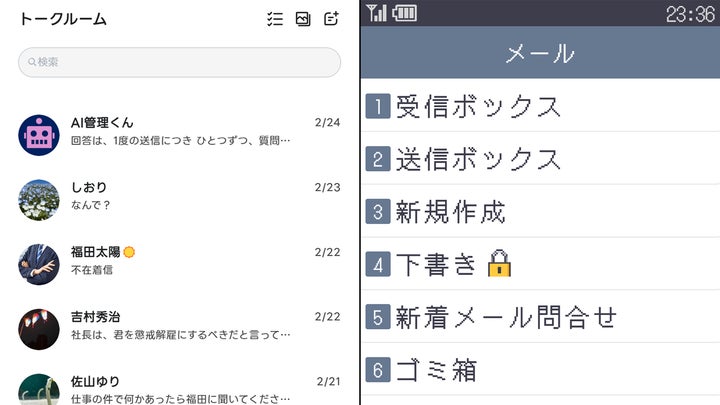Click the padlock icon beside 下書き

point(499,264)
